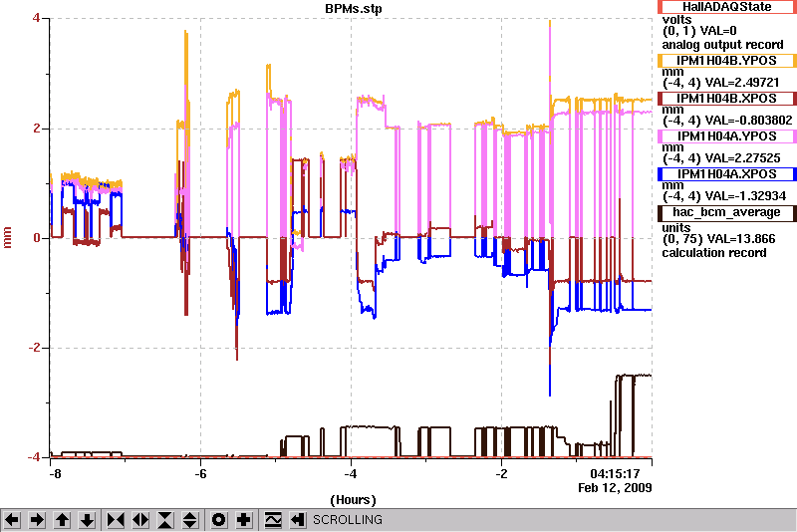This screenshot has height=532, width=797.
Task: Click the horizontal diamond zoom-out time icon
Action: (x=140, y=520)
